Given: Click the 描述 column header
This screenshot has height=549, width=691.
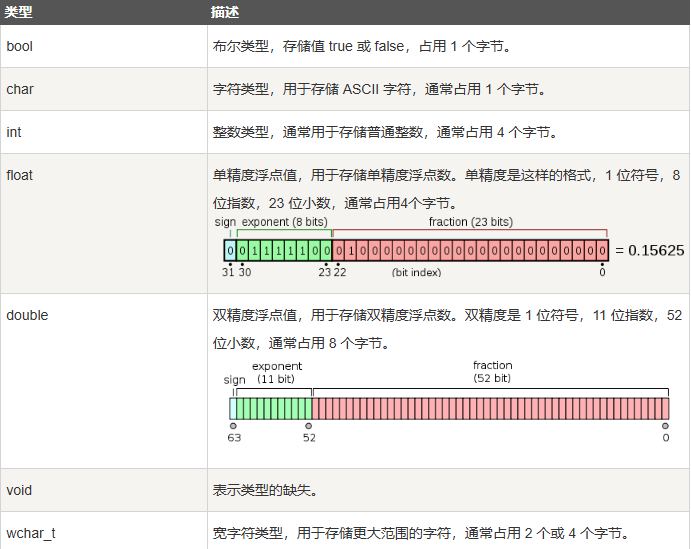Looking at the screenshot, I should click(x=225, y=12).
